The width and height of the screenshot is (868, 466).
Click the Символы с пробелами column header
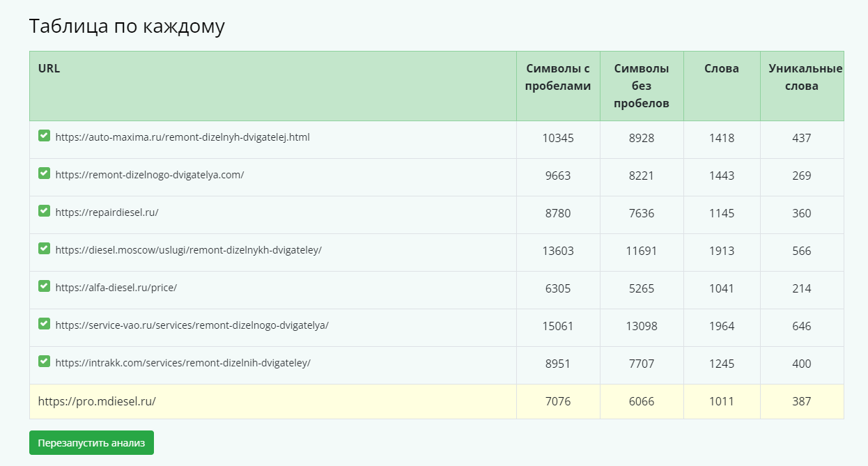(x=558, y=77)
